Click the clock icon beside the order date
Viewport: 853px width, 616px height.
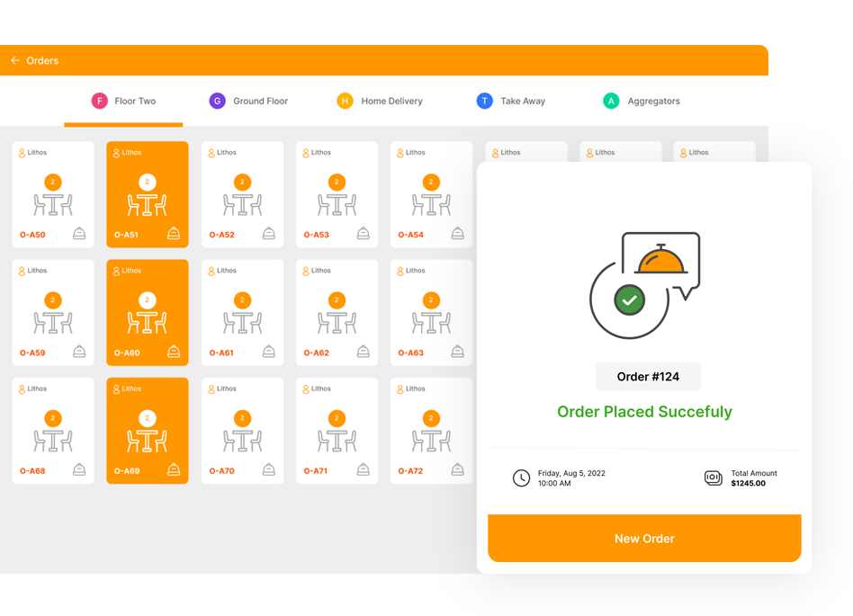pyautogui.click(x=521, y=478)
